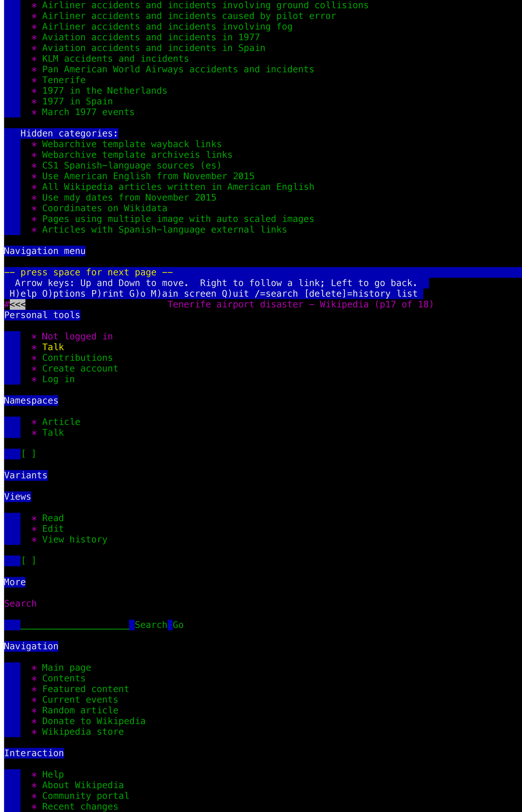Click the magenta 'Search' heading link
Image resolution: width=522 pixels, height=812 pixels.
(x=20, y=604)
